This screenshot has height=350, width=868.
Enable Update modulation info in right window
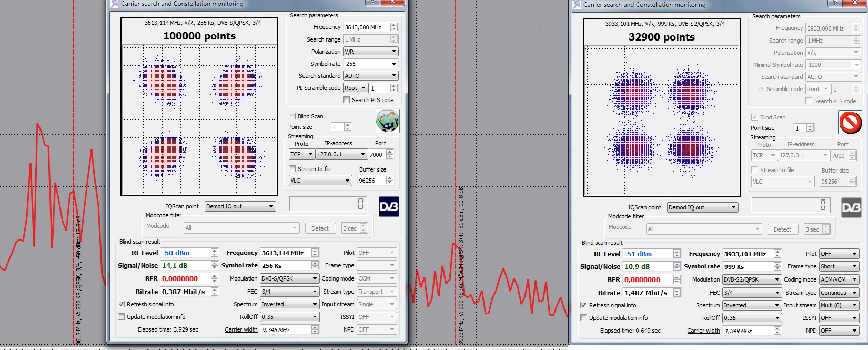coord(584,318)
